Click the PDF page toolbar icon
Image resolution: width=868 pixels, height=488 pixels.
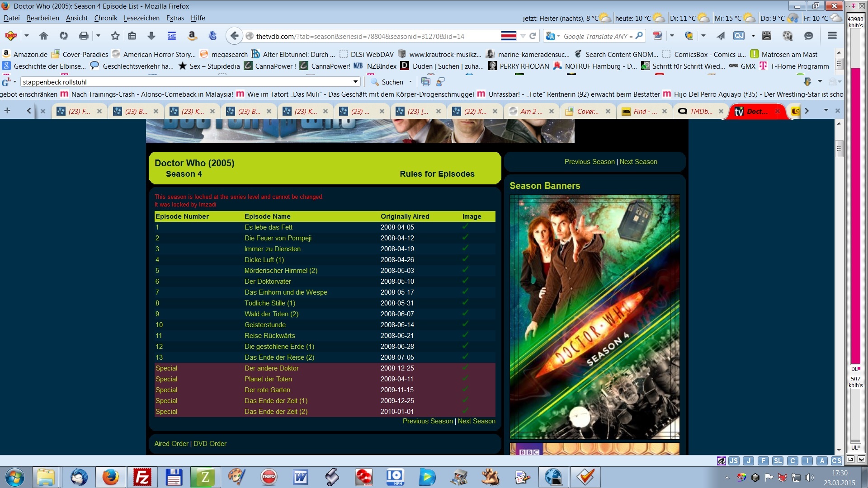[658, 36]
